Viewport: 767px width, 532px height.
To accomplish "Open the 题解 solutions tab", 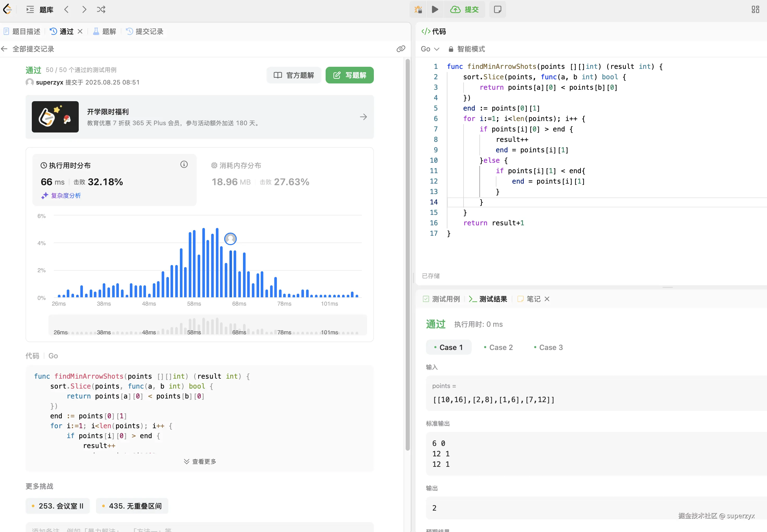I will tap(104, 31).
